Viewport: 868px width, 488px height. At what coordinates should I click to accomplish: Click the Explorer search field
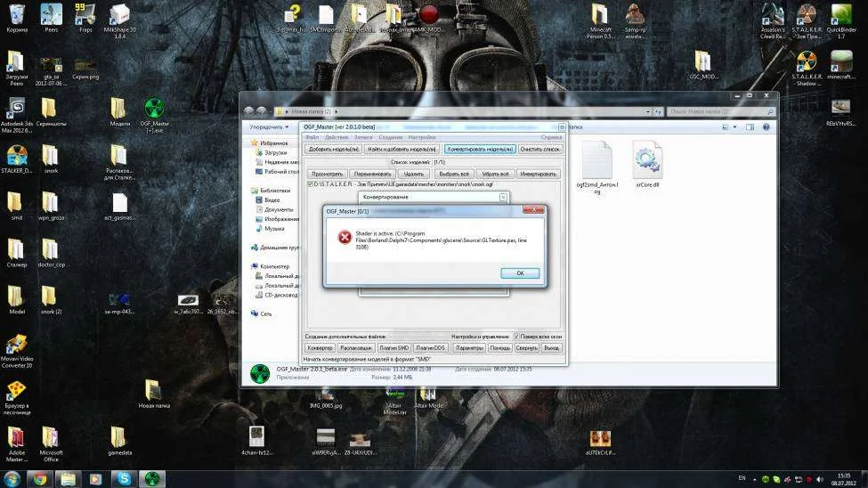[x=721, y=111]
